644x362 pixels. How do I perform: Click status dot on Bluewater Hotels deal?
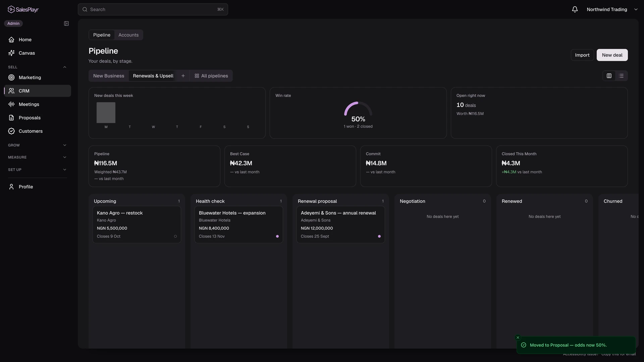(277, 236)
